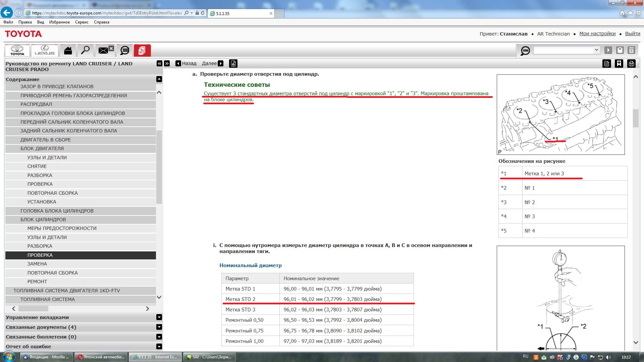Screen dimensions: 644x362
Task: Switch to SAI taskbar window
Action: point(209,357)
